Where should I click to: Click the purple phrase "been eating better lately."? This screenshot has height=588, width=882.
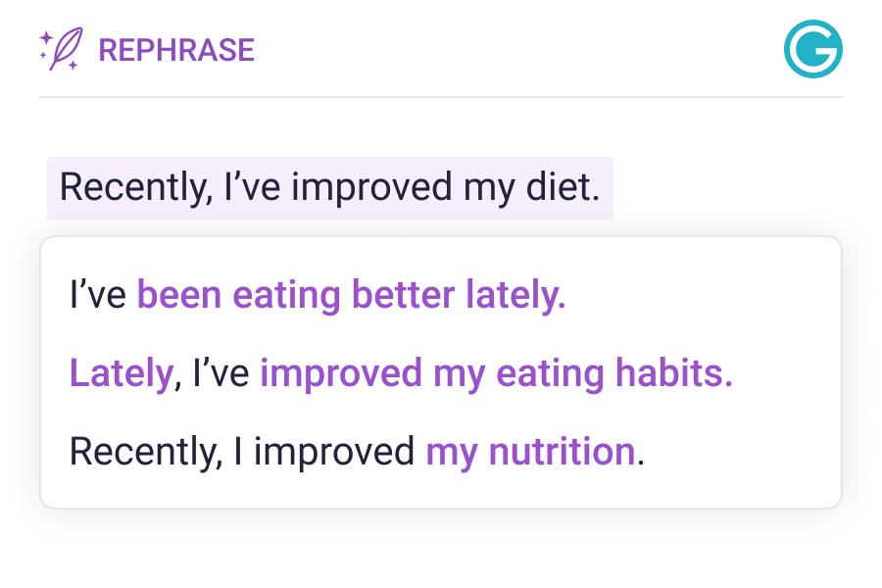point(351,295)
